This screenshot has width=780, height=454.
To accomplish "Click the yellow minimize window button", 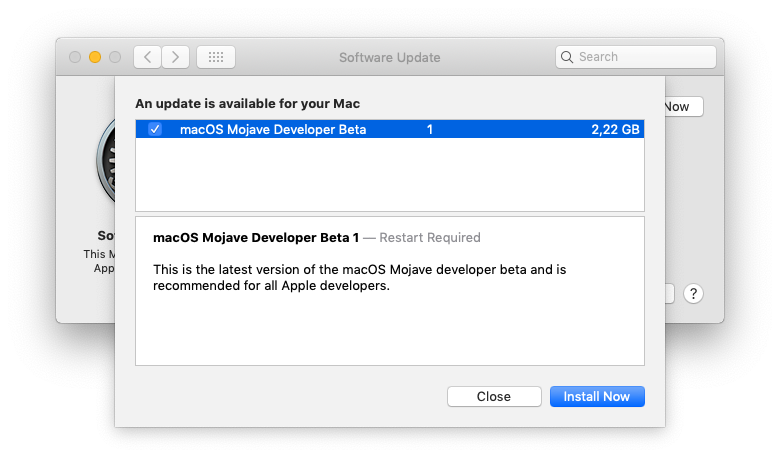I will (95, 57).
